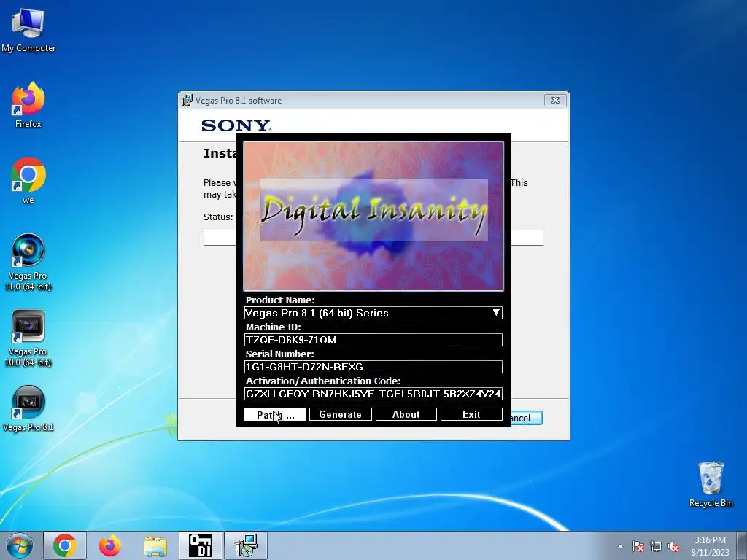
Task: Show hidden system tray icons
Action: point(620,547)
